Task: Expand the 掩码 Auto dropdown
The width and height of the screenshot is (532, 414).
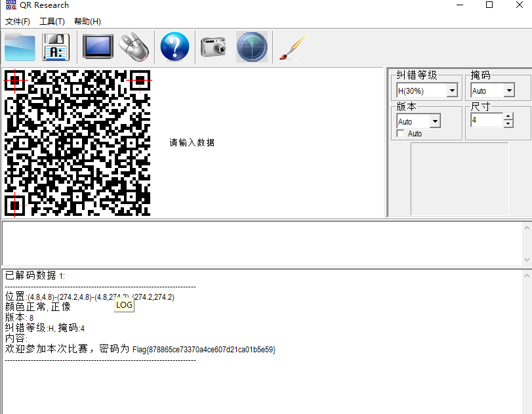Action: [x=509, y=91]
